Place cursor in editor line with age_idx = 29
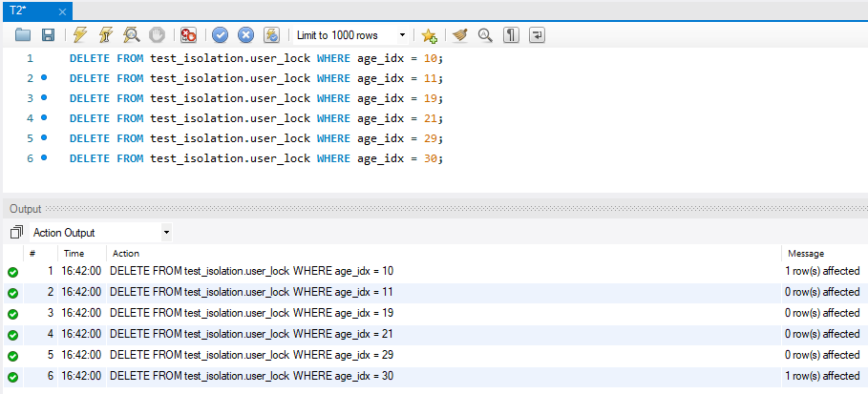 point(257,137)
